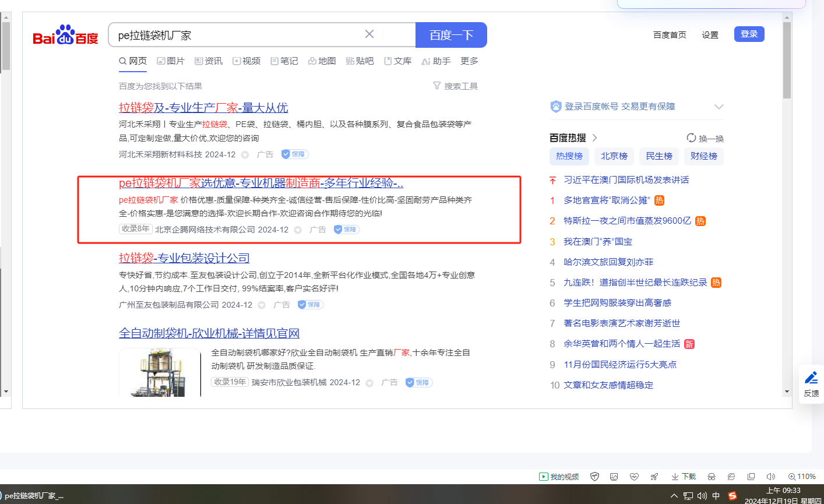Expand the 百度热搜 arrow
824x504 pixels.
point(594,138)
